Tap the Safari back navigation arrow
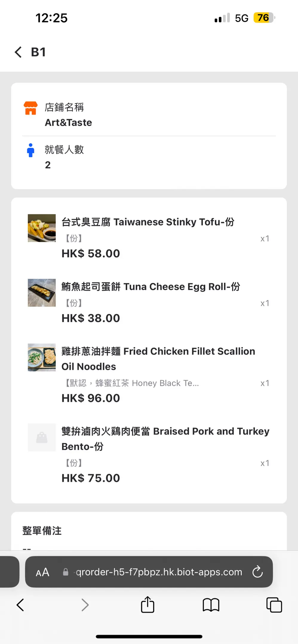Viewport: 298px width, 644px height. point(20,605)
